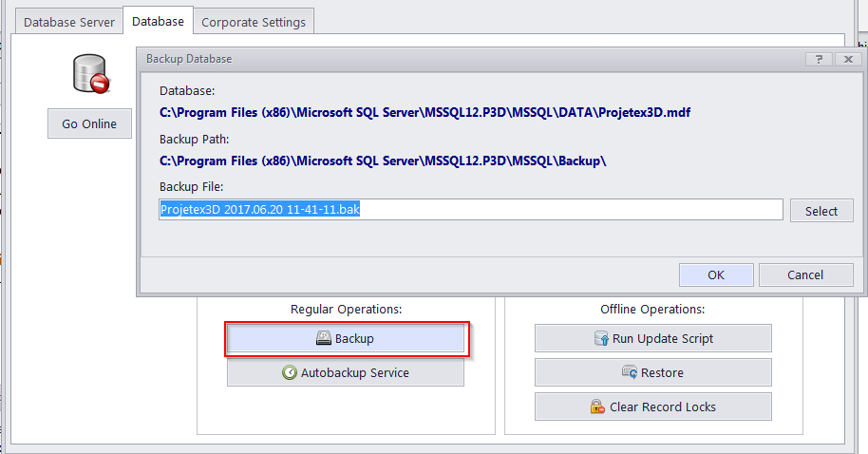Cancel the backup dialog
868x454 pixels.
click(x=805, y=274)
